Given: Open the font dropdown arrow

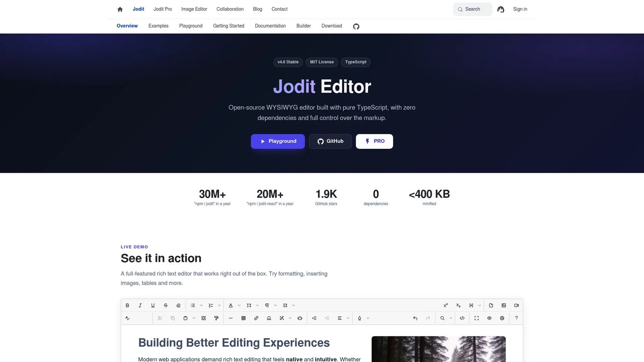Looking at the screenshot, I should click(239, 305).
